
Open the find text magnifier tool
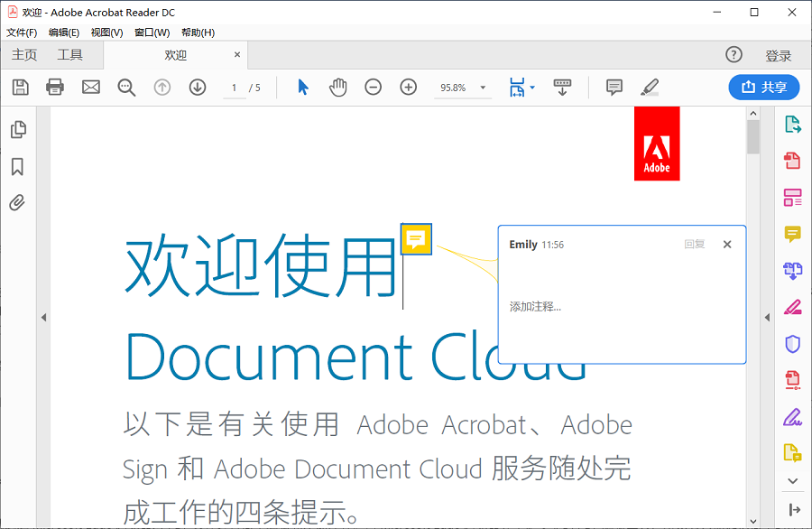(126, 88)
